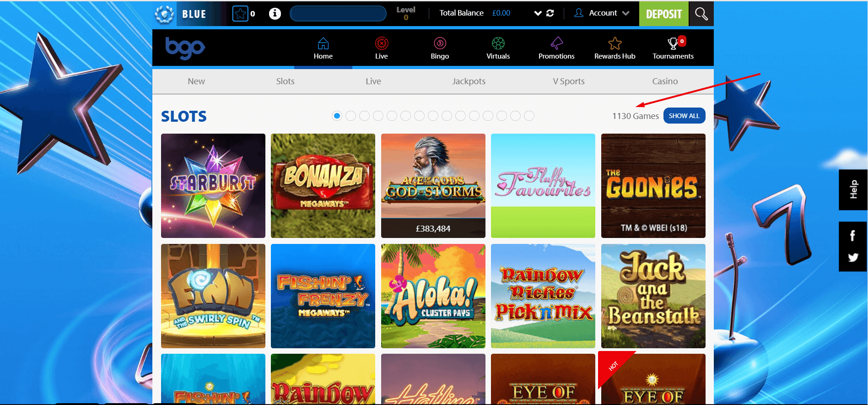The width and height of the screenshot is (868, 405).
Task: Click the bgo logo
Action: coord(185,48)
